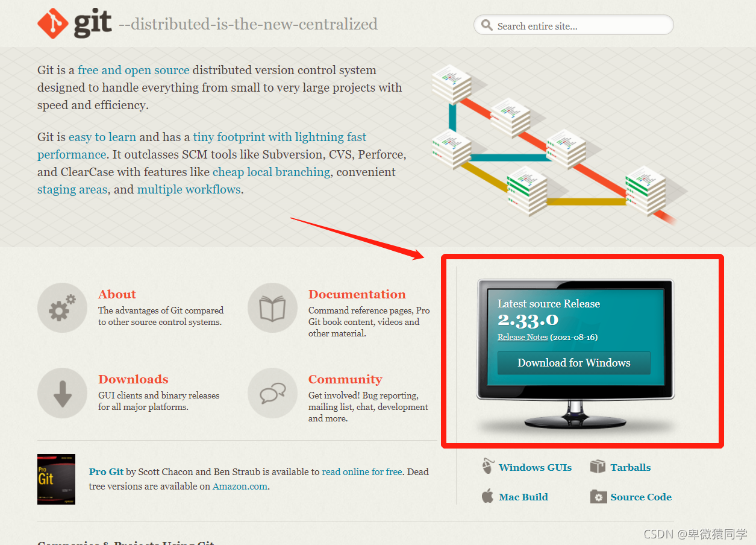Open the Downloads heading link
Screen dimensions: 756x545
[133, 379]
